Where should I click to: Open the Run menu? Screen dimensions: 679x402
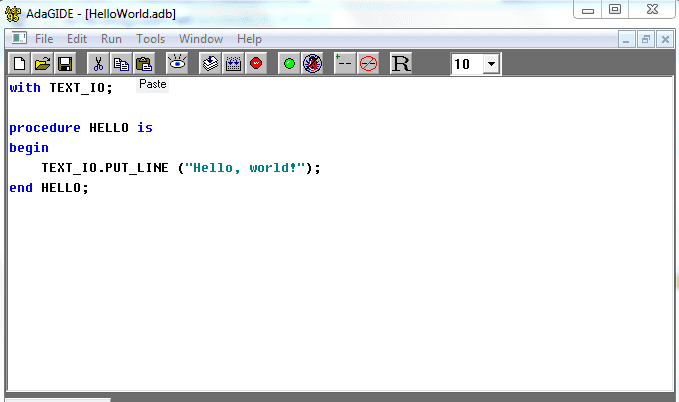(111, 39)
